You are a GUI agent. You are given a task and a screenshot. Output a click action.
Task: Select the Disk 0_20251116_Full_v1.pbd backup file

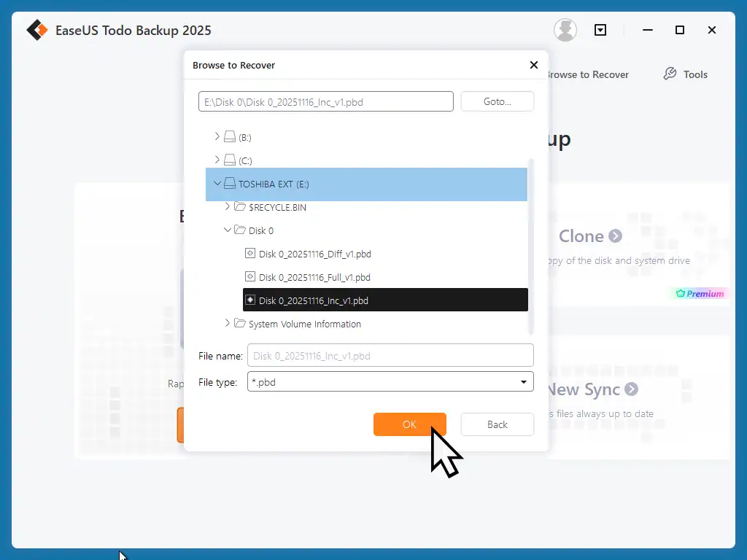(313, 277)
